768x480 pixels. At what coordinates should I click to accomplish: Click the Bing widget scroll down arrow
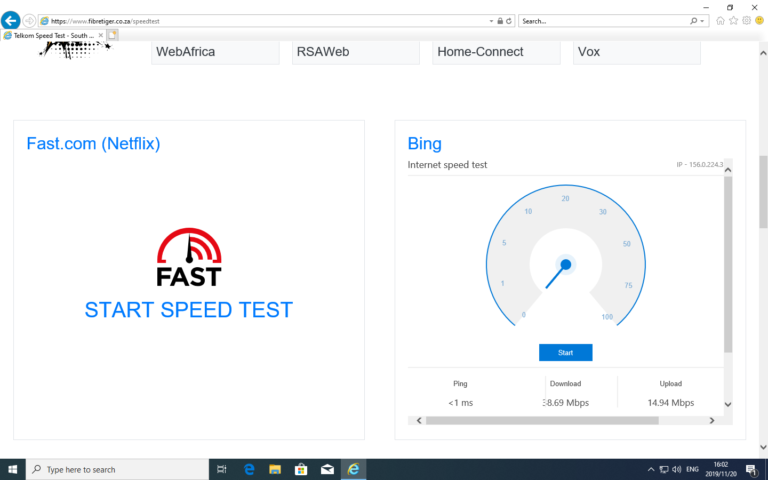coord(728,405)
